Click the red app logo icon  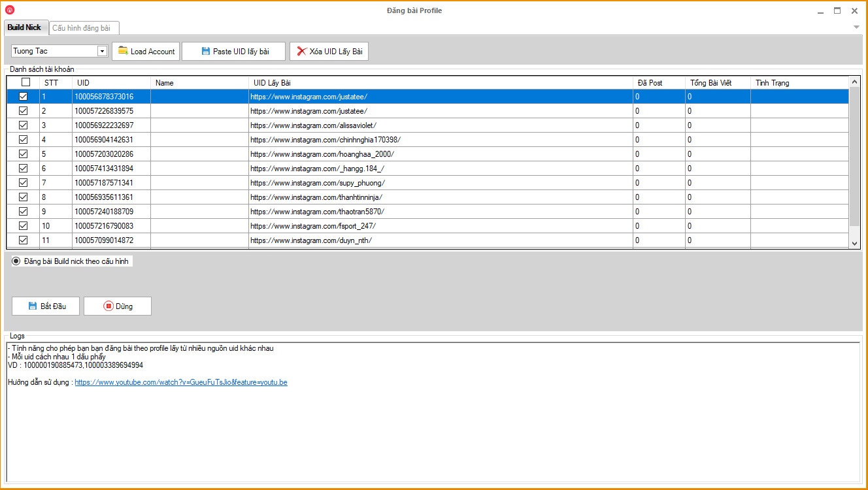(10, 10)
